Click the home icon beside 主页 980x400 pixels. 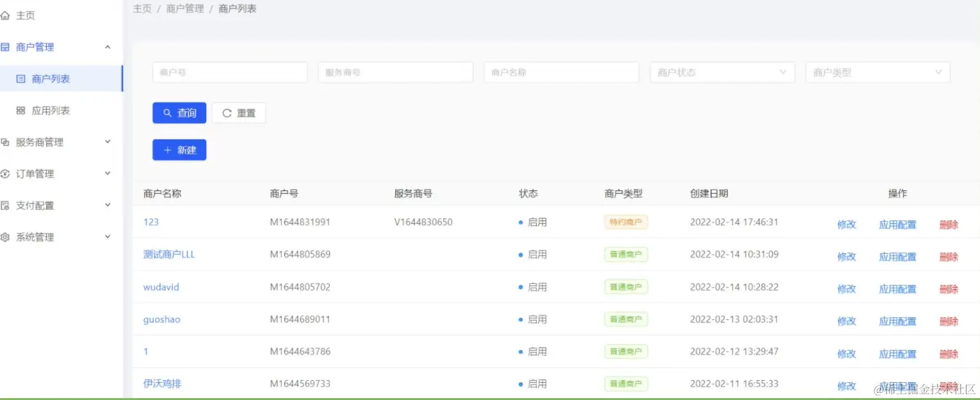pos(5,15)
